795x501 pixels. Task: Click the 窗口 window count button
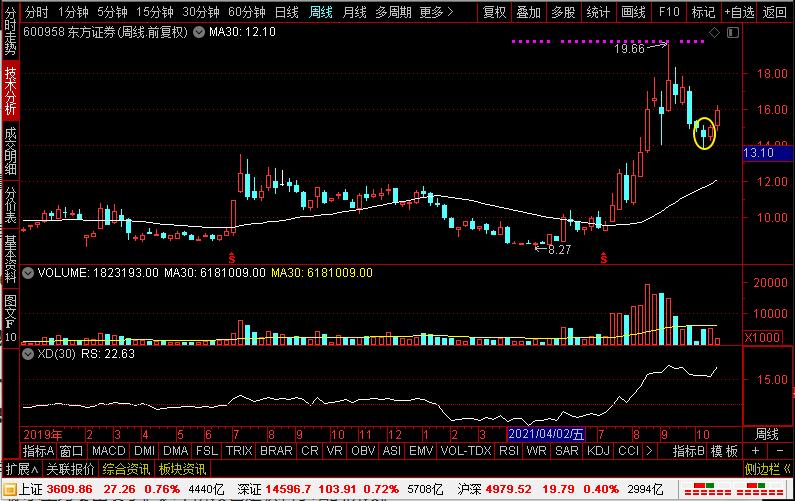coord(71,451)
